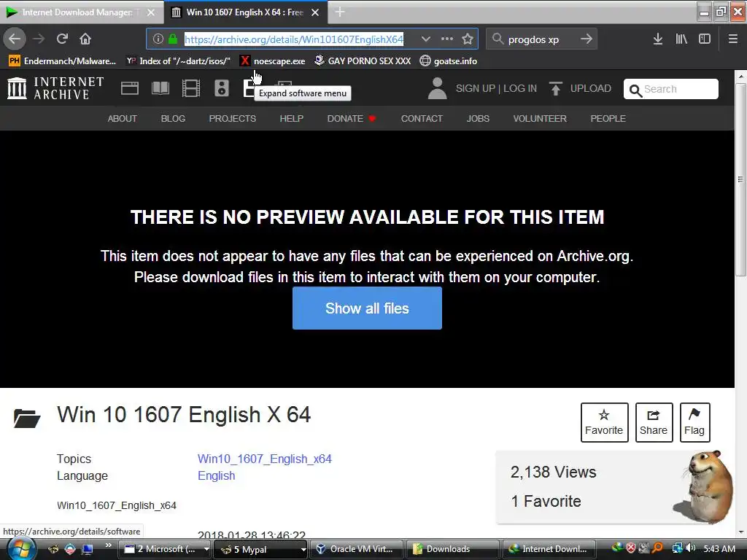Click SIGN UP link
The width and height of the screenshot is (747, 560).
pyautogui.click(x=476, y=88)
